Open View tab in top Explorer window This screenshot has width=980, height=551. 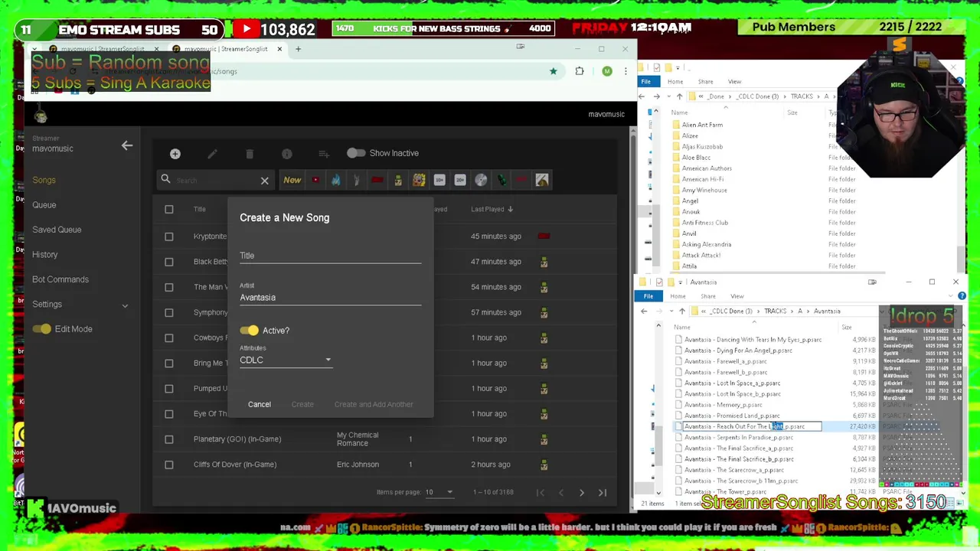734,82
